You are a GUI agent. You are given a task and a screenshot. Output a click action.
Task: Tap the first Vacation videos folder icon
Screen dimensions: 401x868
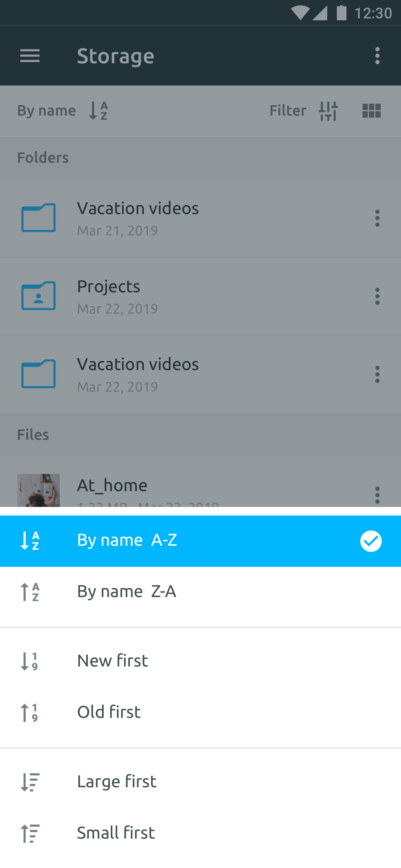(x=38, y=218)
